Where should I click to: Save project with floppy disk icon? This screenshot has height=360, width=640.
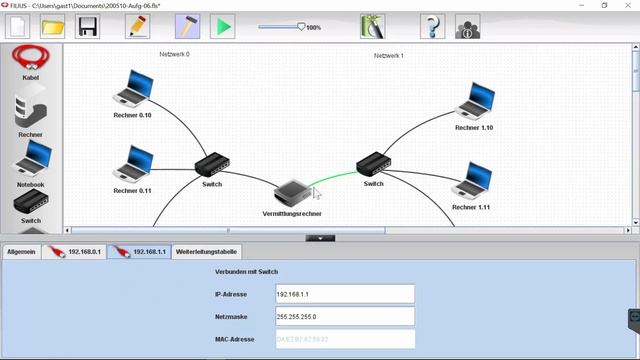click(87, 27)
